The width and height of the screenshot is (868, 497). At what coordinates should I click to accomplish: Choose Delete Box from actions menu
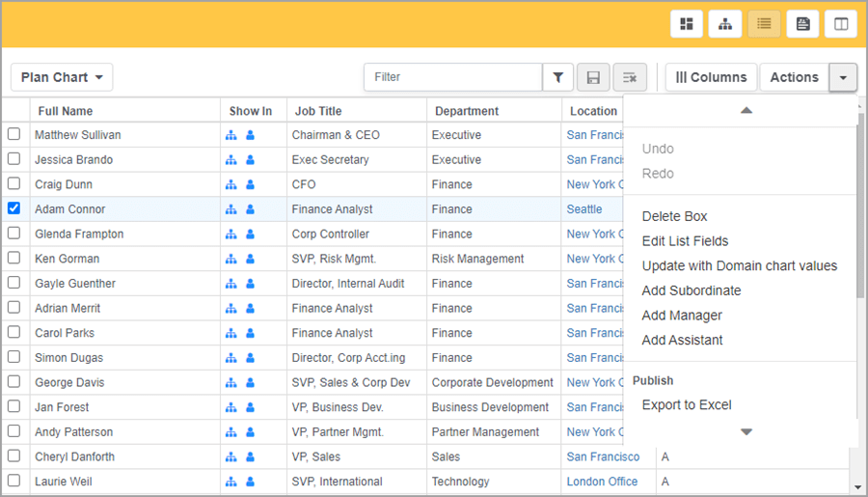point(674,216)
